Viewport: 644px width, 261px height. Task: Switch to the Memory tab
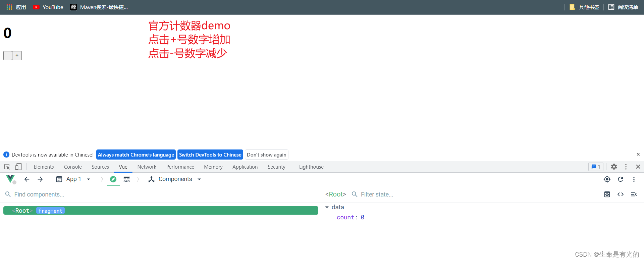[x=213, y=167]
